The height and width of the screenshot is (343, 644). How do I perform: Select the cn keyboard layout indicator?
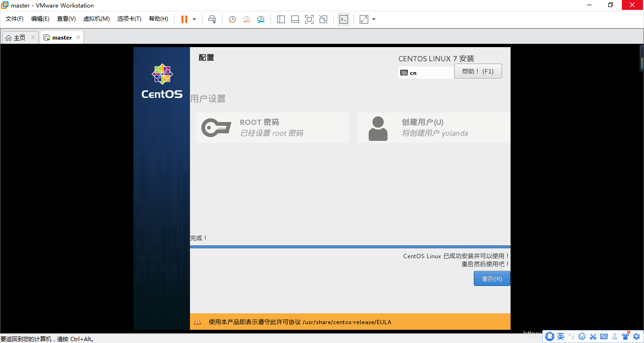coord(426,73)
